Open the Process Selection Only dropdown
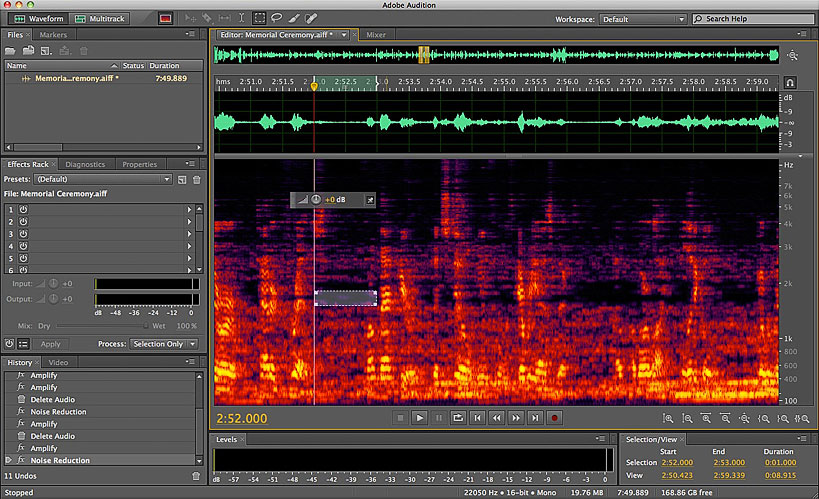The width and height of the screenshot is (819, 499). [x=163, y=344]
